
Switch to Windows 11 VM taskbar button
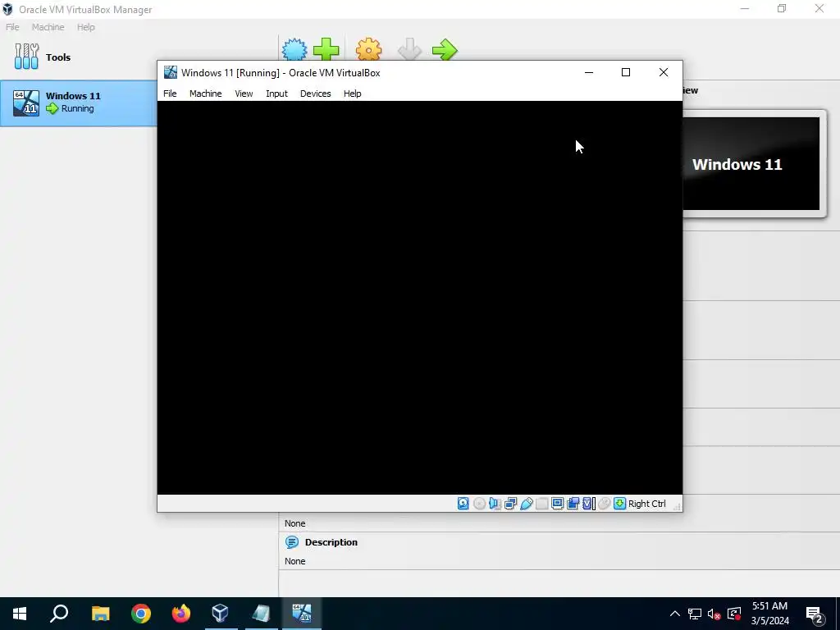(302, 614)
